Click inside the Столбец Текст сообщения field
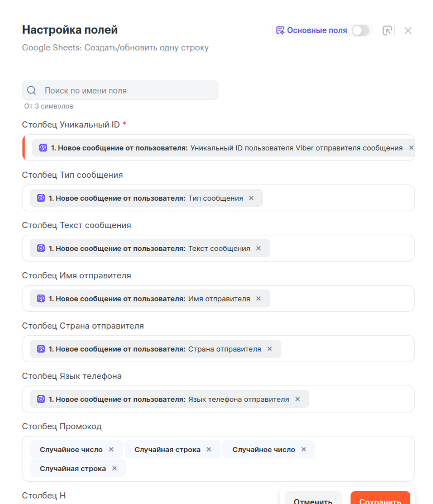 [340, 248]
